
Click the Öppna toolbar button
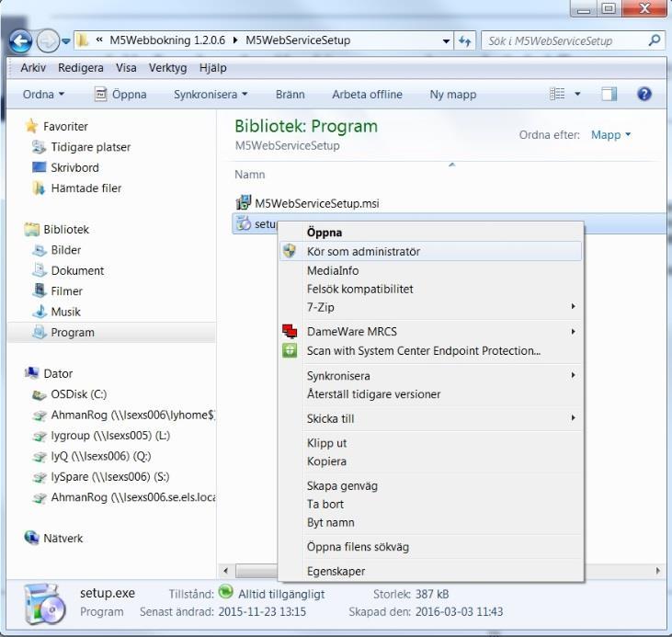120,95
